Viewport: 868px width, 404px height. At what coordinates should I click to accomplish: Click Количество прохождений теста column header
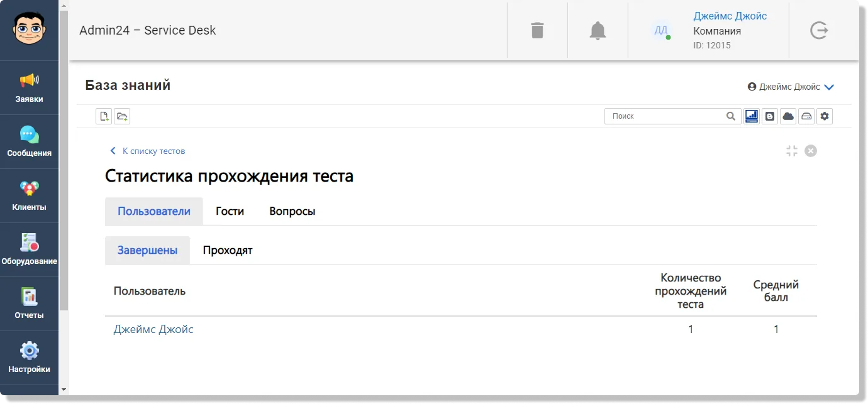click(x=691, y=291)
